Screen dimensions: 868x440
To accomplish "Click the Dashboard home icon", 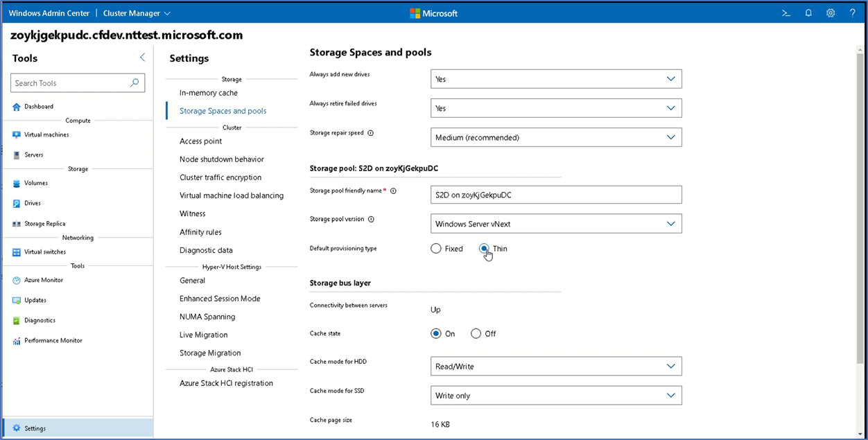I will pyautogui.click(x=17, y=107).
